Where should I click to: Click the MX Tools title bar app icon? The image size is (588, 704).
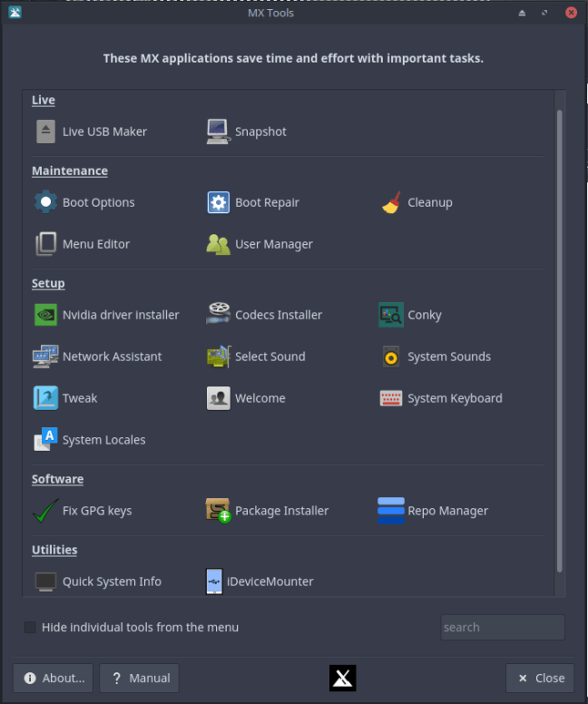coord(15,12)
